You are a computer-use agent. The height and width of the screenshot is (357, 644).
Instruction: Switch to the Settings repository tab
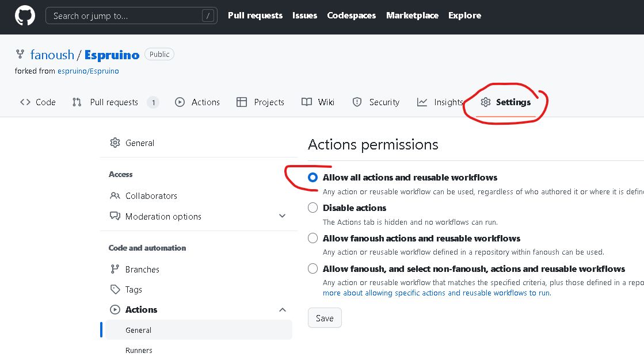tap(506, 102)
